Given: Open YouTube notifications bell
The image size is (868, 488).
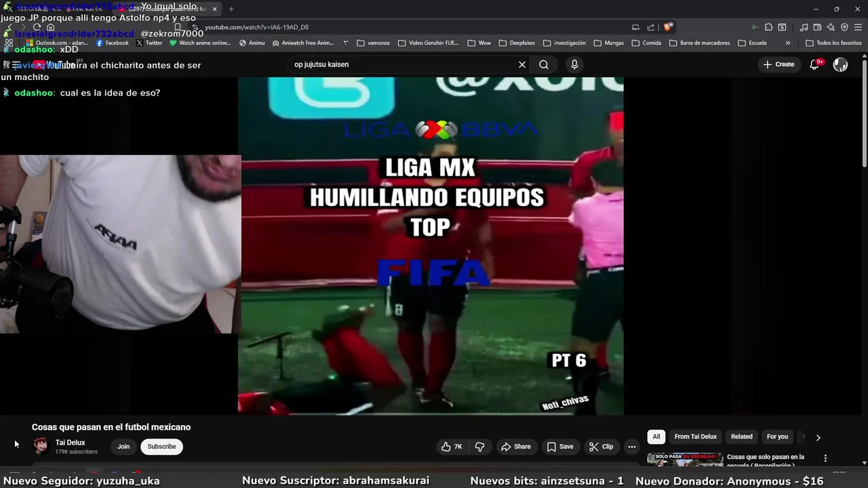Looking at the screenshot, I should [815, 64].
